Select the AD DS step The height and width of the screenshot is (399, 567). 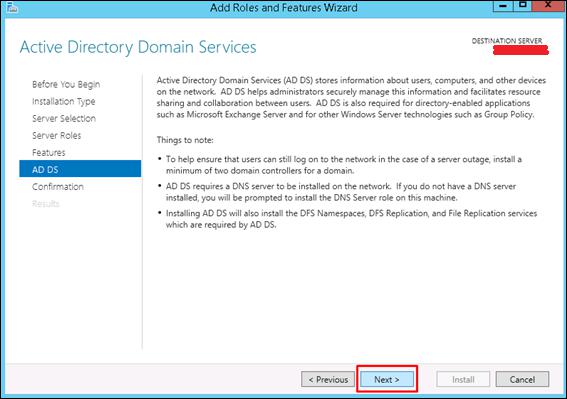pos(80,169)
